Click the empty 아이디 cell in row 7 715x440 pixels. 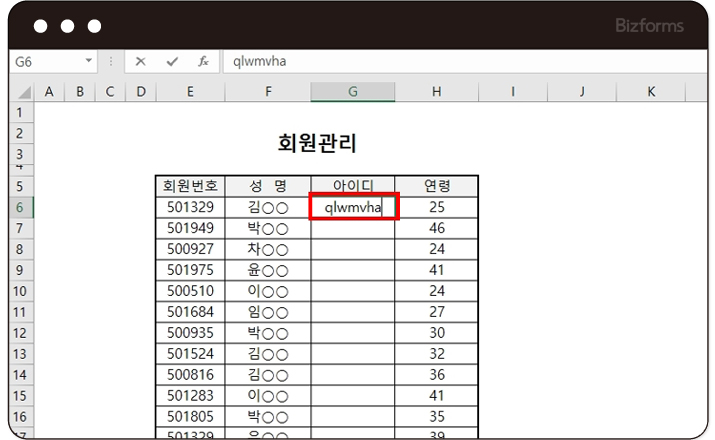pyautogui.click(x=352, y=229)
